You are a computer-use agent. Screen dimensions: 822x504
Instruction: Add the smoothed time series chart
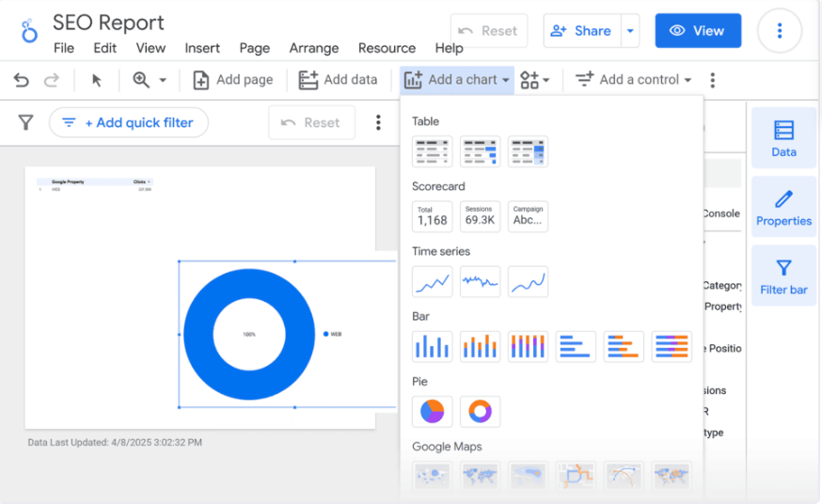point(528,281)
